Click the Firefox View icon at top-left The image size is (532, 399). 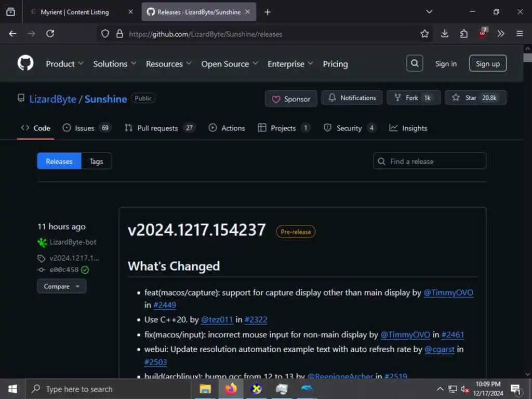(11, 12)
